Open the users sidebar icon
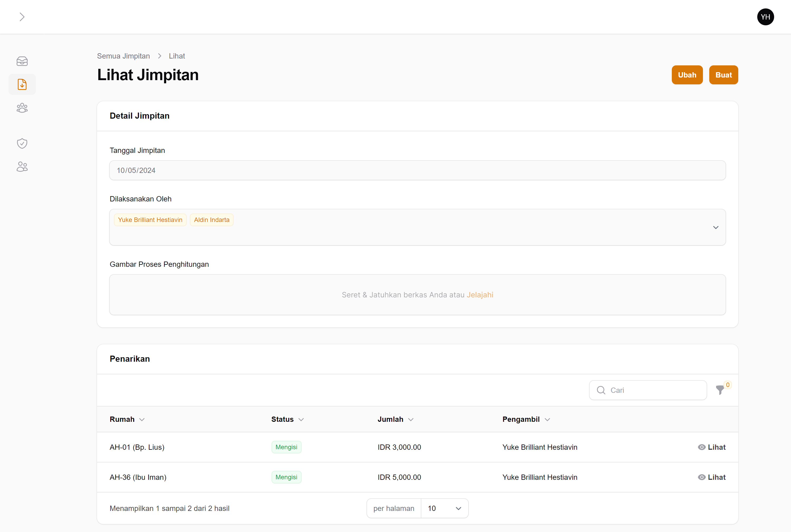Viewport: 791px width, 532px height. pos(22,167)
